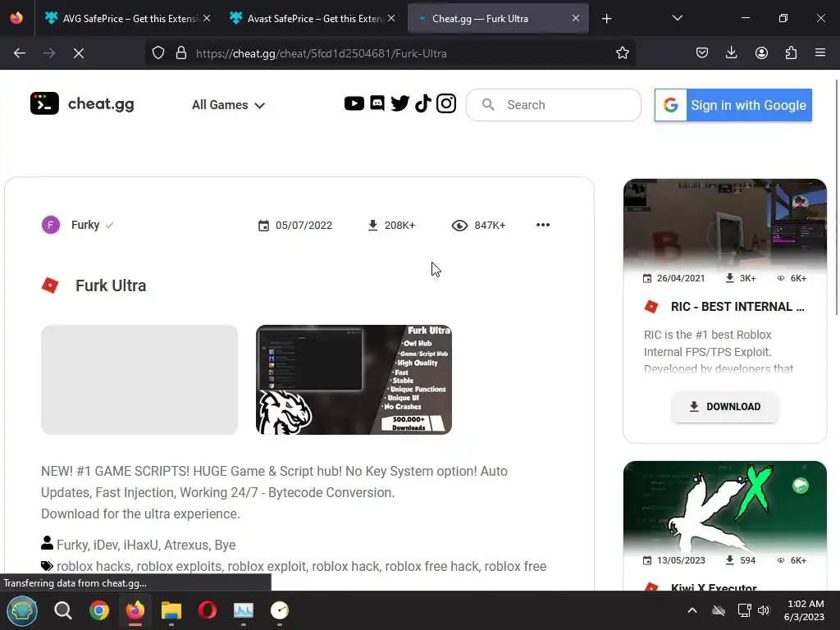Click the views eye icon 847K+
Image resolution: width=840 pixels, height=630 pixels.
pos(459,226)
